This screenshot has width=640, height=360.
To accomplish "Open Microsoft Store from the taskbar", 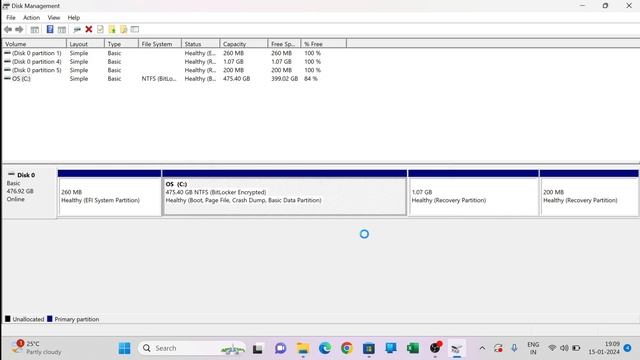I will (x=369, y=349).
